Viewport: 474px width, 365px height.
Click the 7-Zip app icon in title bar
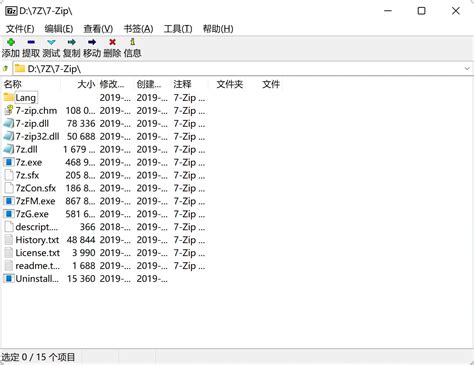pyautogui.click(x=11, y=11)
